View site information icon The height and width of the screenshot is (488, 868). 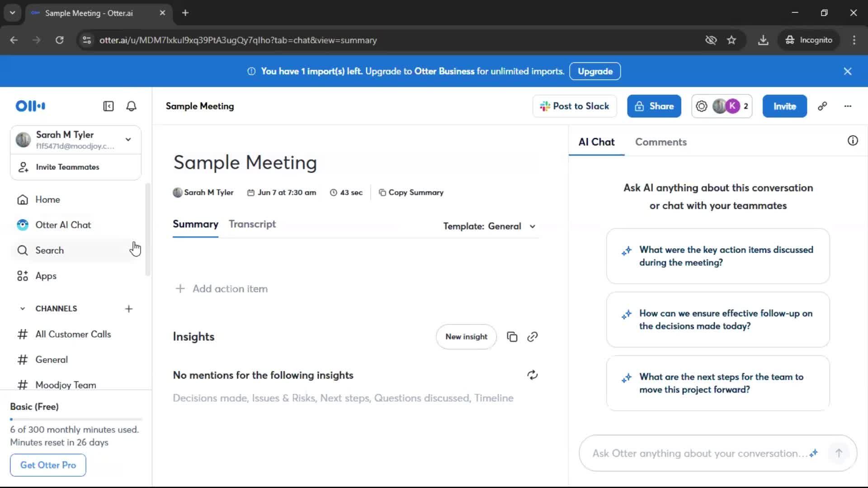pos(86,40)
